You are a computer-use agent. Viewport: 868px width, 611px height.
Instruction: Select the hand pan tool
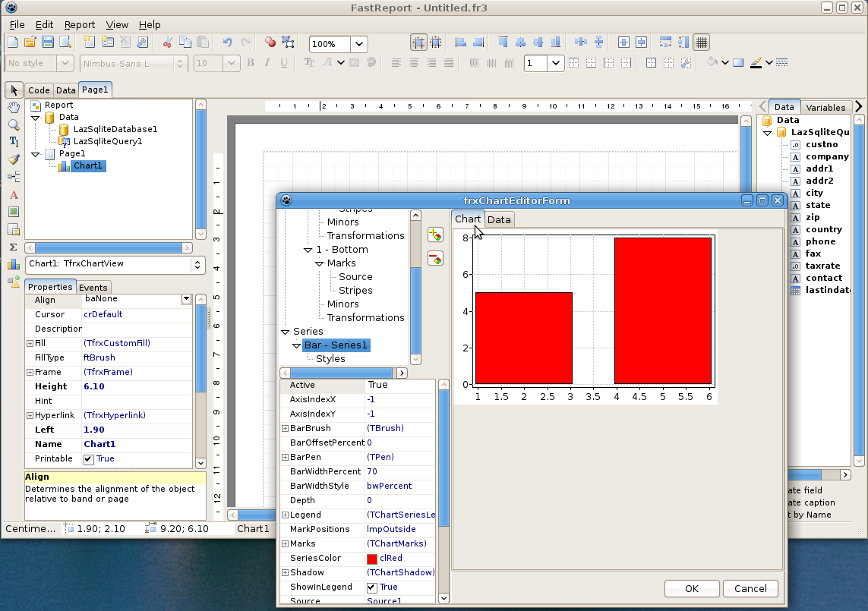(14, 107)
